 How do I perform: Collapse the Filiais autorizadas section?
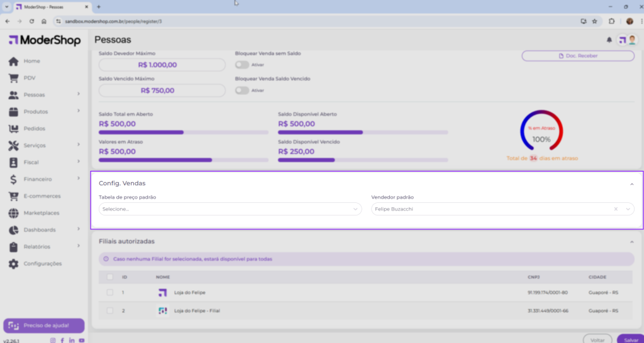[x=631, y=242]
